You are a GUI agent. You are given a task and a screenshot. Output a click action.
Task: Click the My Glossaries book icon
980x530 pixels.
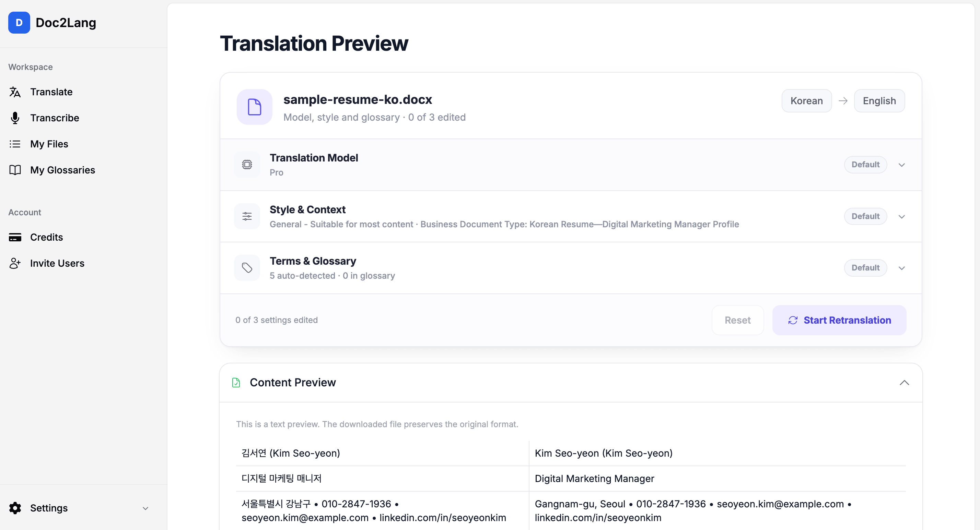click(15, 170)
